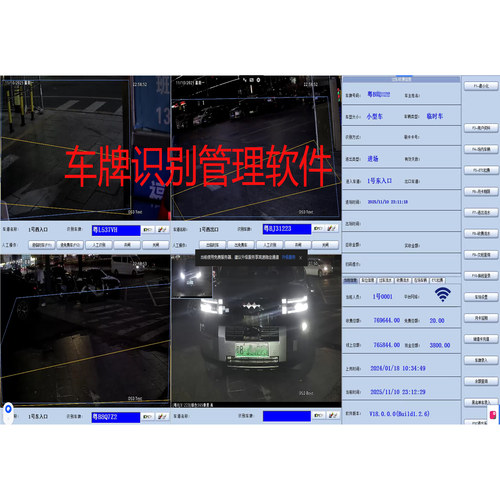Click the F6 monthly card button

[x=481, y=191]
